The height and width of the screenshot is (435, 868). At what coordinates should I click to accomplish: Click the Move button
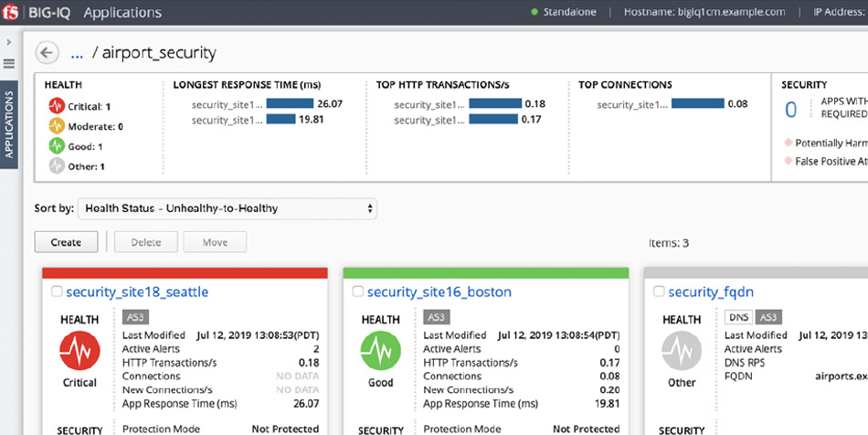pyautogui.click(x=215, y=242)
